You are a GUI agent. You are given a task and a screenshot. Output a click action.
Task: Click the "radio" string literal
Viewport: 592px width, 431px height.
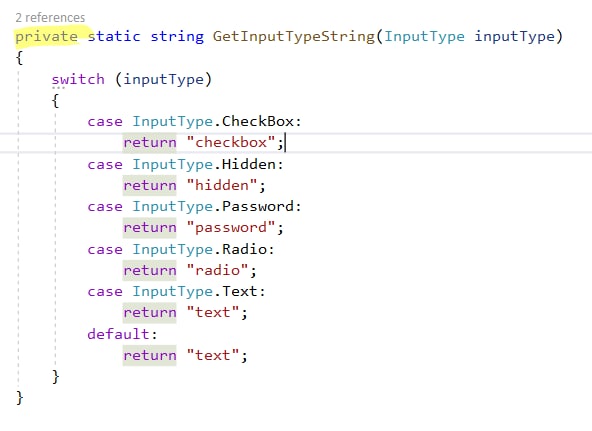tap(217, 271)
